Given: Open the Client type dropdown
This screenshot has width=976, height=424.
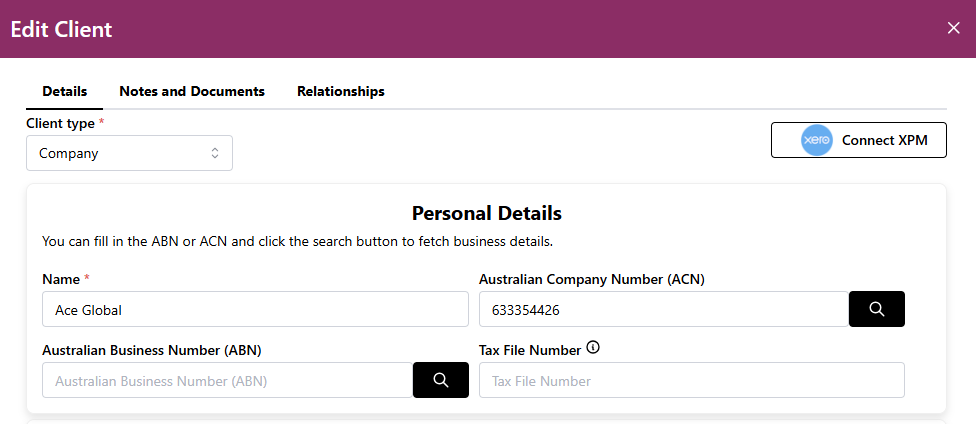Looking at the screenshot, I should coord(129,153).
